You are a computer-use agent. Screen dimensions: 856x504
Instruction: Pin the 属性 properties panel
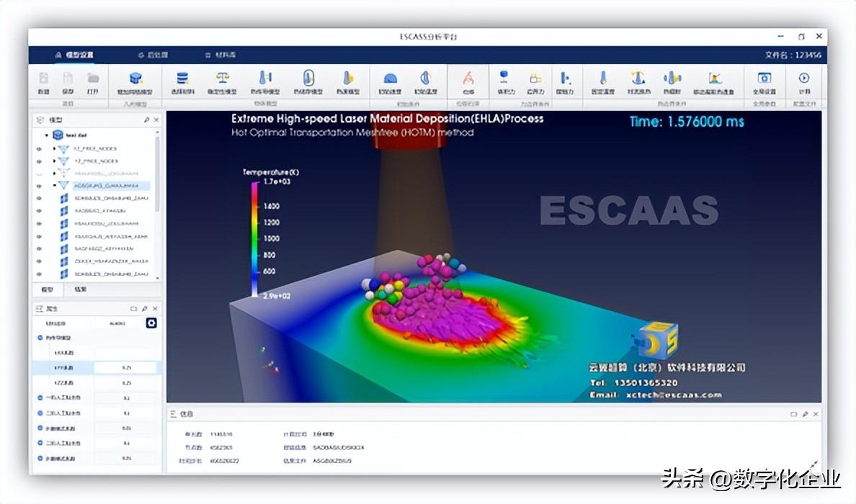click(145, 309)
